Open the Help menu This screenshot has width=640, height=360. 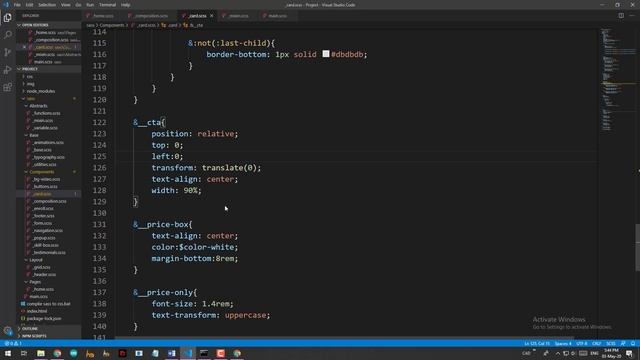(125, 5)
